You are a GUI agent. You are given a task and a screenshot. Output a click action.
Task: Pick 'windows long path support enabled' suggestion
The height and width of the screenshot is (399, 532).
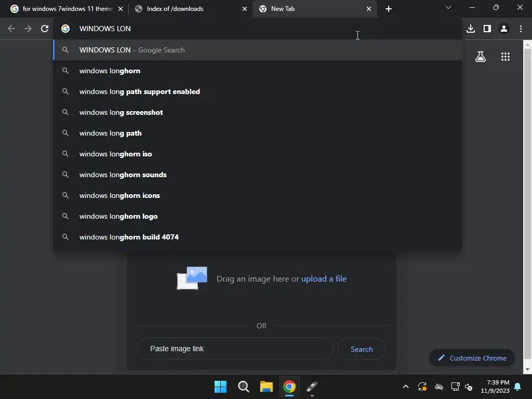pyautogui.click(x=258, y=91)
